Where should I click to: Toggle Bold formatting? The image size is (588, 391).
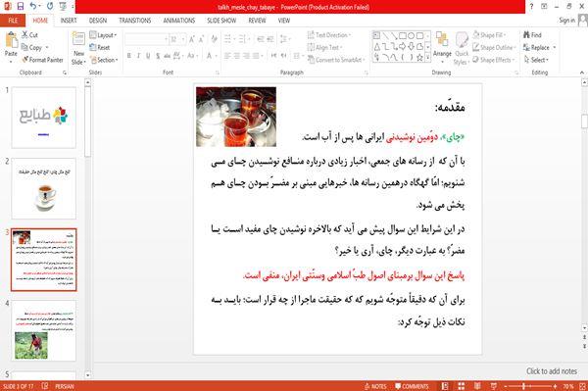point(129,56)
